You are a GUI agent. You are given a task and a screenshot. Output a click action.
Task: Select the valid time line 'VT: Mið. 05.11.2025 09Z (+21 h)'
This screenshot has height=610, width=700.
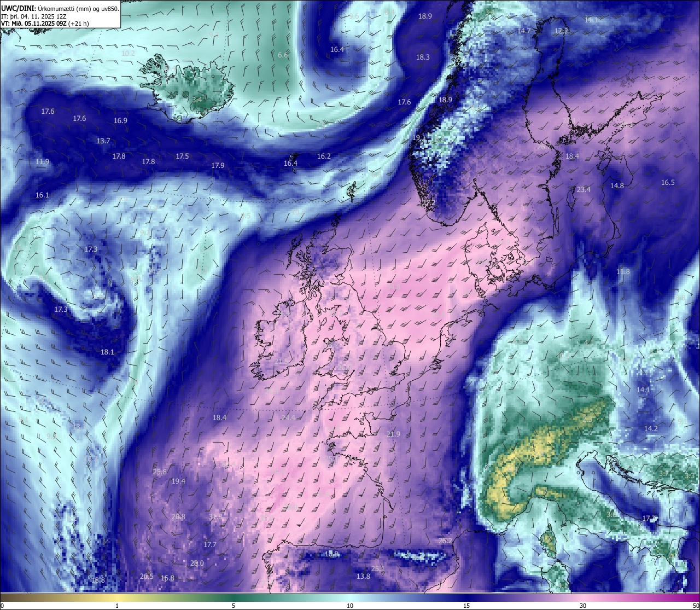coord(45,23)
